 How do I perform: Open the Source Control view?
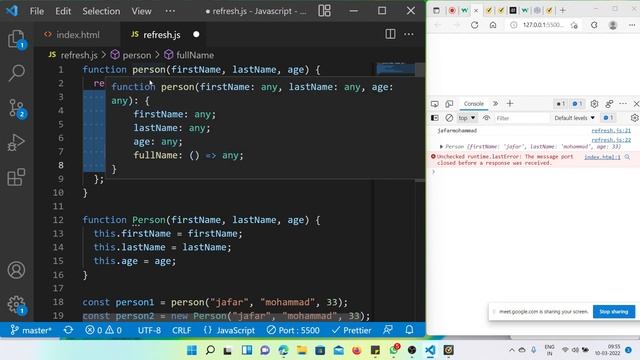tap(16, 109)
